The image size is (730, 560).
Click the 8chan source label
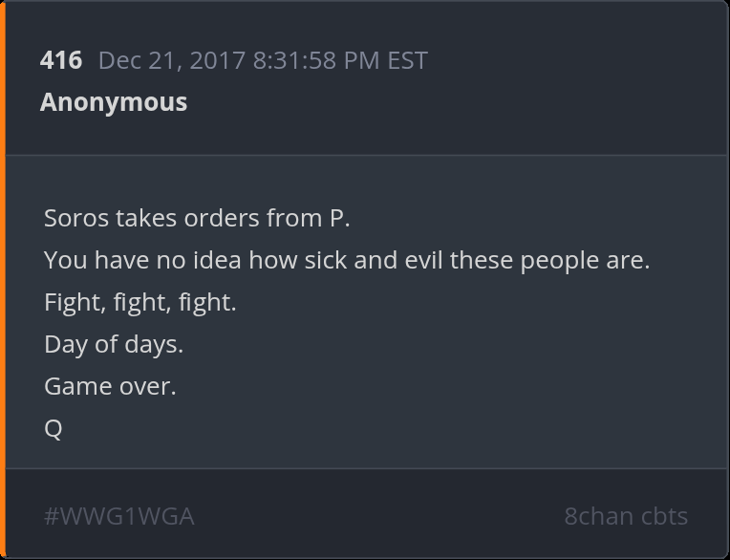597,516
